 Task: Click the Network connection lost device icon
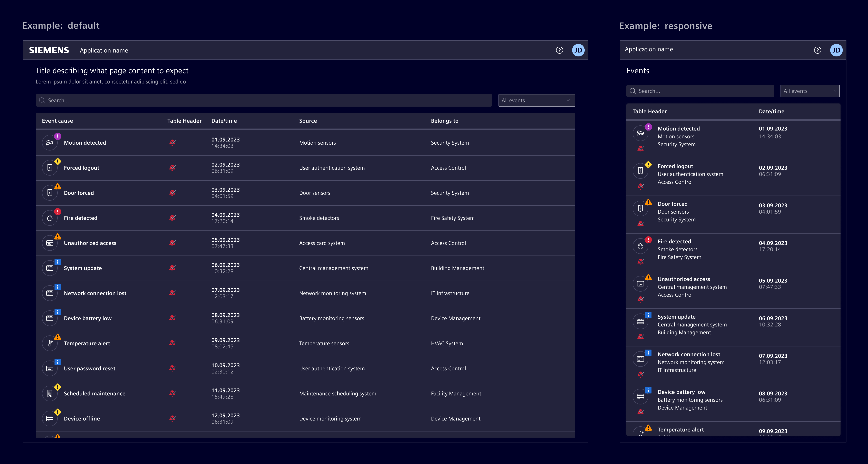(x=50, y=293)
